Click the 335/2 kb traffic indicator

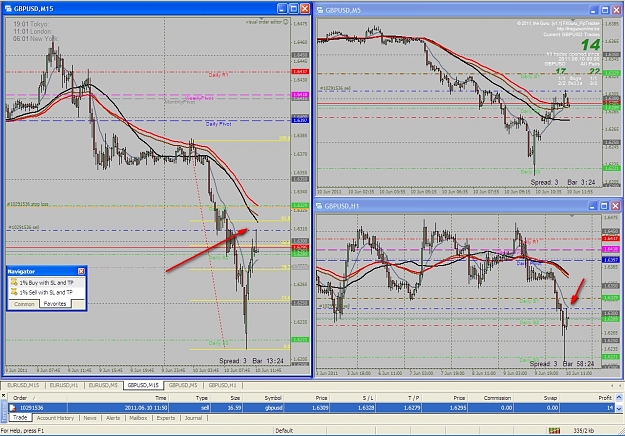584,430
